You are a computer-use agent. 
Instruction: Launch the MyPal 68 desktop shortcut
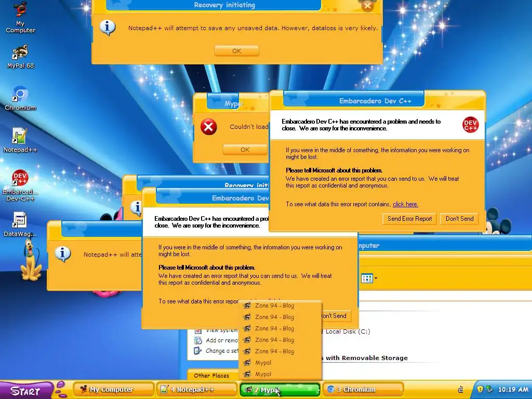point(20,56)
